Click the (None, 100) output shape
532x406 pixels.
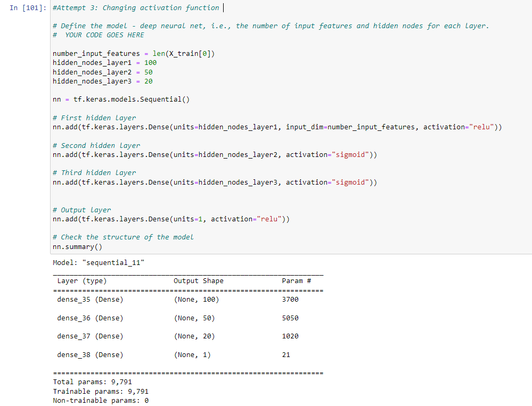(197, 300)
